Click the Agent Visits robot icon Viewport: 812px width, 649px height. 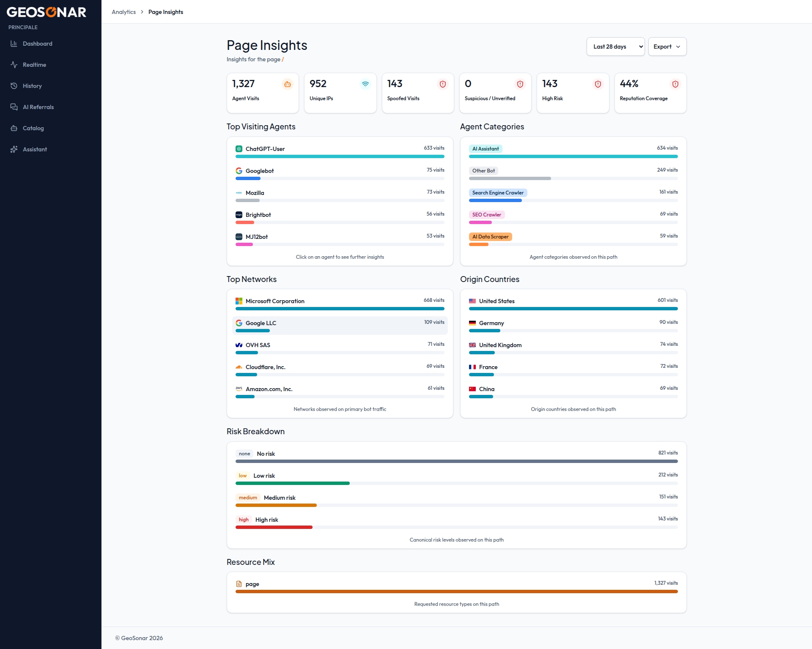(288, 84)
